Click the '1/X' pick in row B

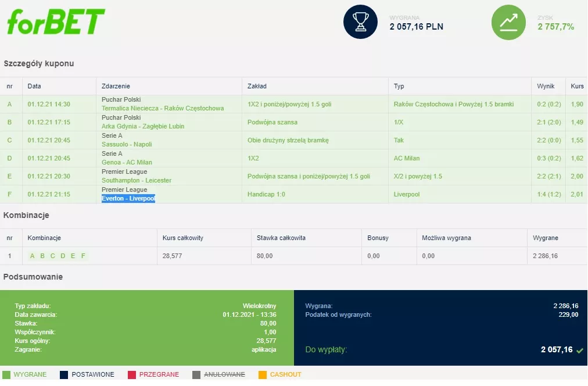pyautogui.click(x=398, y=122)
